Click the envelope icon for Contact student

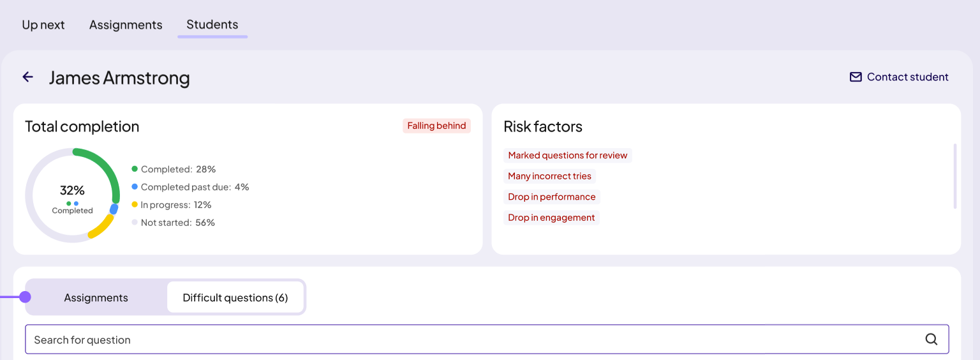point(856,77)
